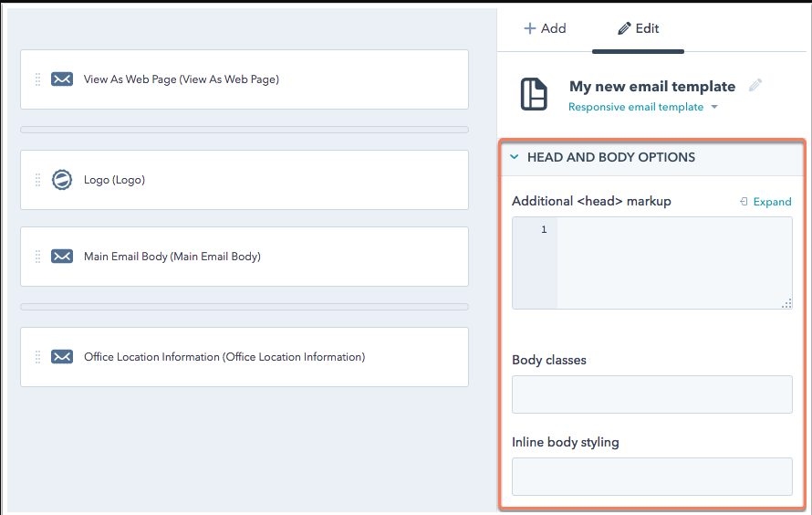Image resolution: width=812 pixels, height=515 pixels.
Task: Click drag handle of View As Web Page
Action: point(37,79)
